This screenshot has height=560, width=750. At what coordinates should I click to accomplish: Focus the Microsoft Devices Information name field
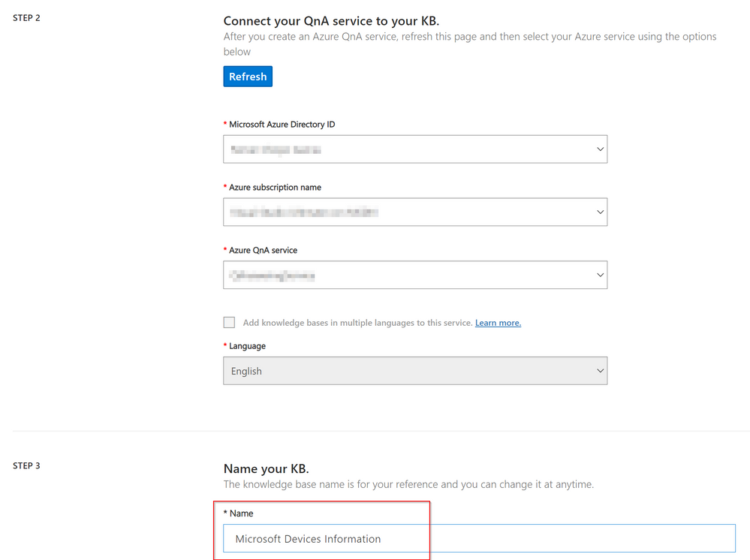pos(479,539)
